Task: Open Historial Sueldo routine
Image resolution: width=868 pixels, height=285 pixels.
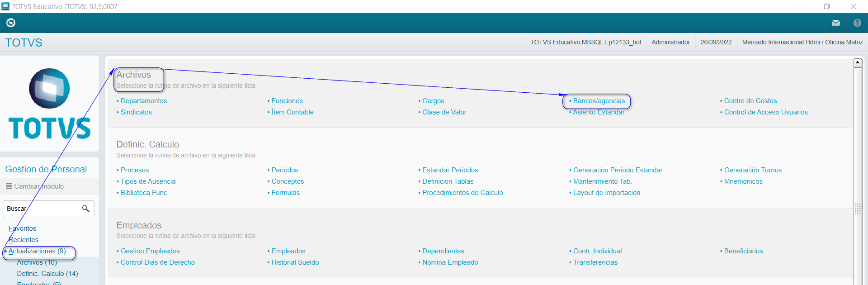Action: point(295,262)
